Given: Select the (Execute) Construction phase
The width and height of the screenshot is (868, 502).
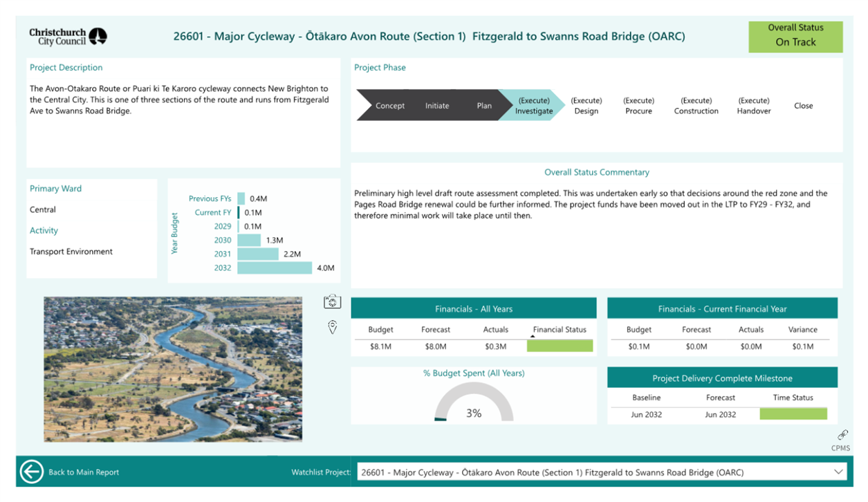Looking at the screenshot, I should pyautogui.click(x=696, y=106).
